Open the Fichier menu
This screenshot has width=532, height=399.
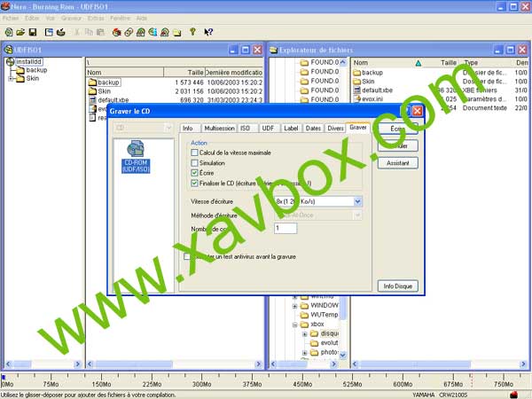click(x=11, y=19)
